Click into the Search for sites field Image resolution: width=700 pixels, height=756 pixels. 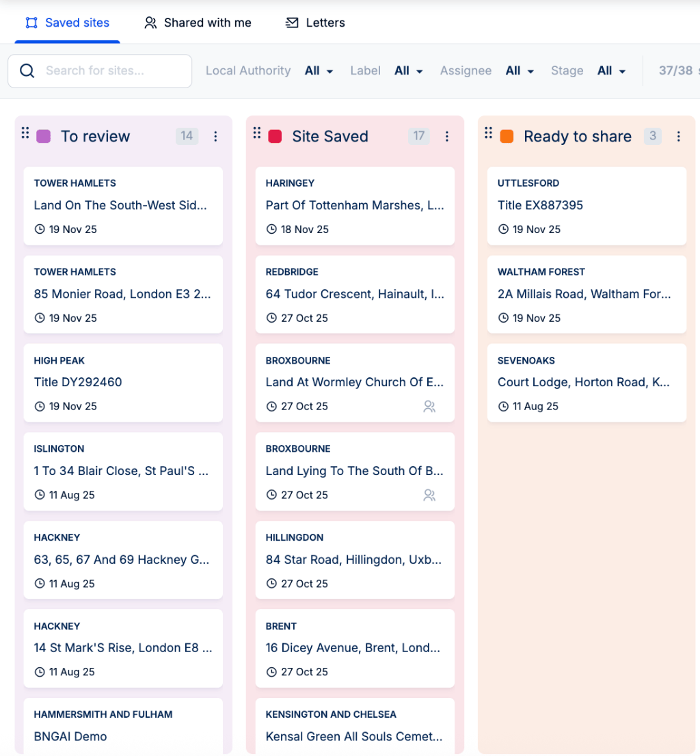[109, 71]
